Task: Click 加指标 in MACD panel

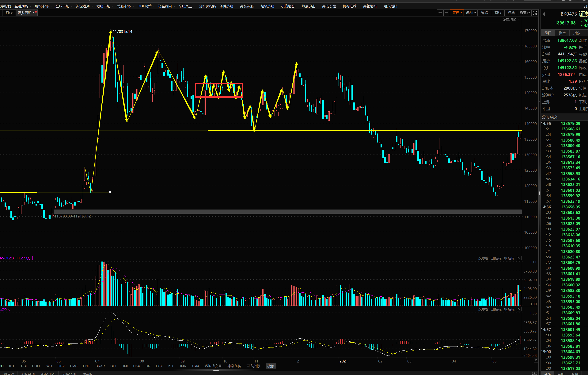Action: (496, 309)
